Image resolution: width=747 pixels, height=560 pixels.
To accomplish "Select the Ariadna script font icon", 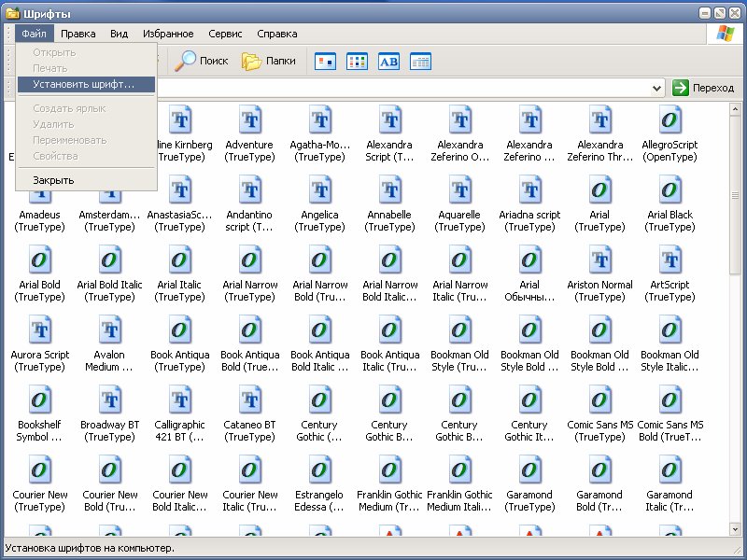I will (529, 189).
